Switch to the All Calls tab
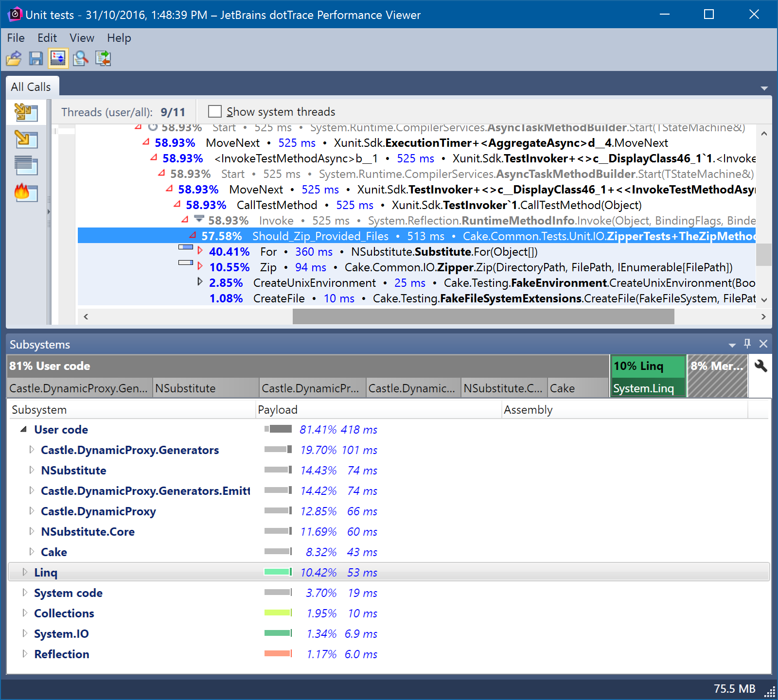Screen dimensions: 778x700 point(32,87)
